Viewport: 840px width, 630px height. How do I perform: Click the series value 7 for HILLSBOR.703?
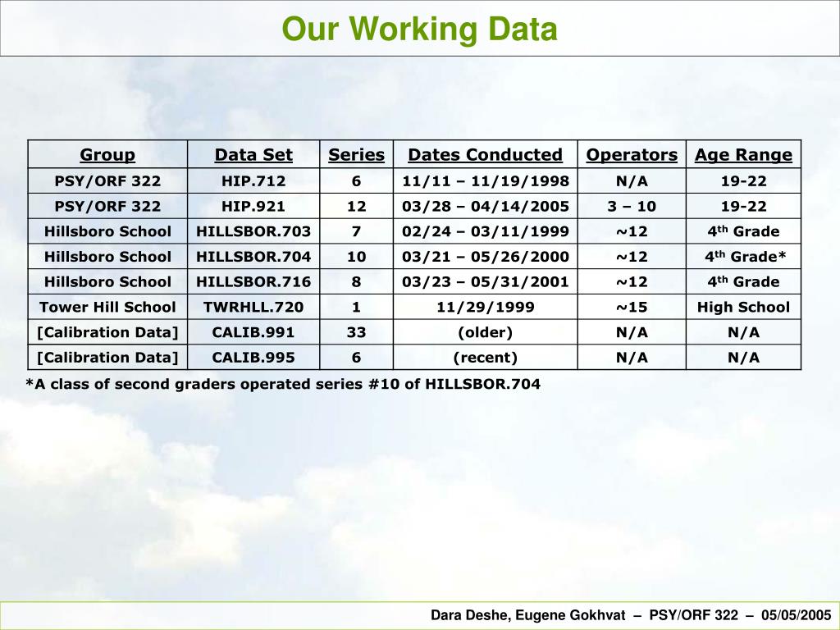(356, 231)
